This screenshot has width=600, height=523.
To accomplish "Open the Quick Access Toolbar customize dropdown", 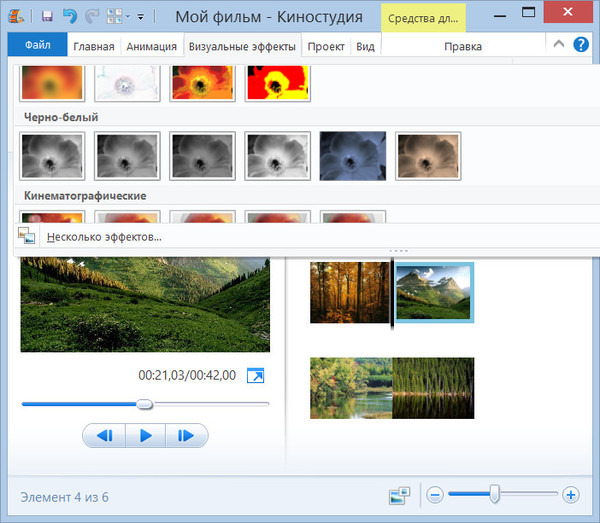I will pos(141,18).
